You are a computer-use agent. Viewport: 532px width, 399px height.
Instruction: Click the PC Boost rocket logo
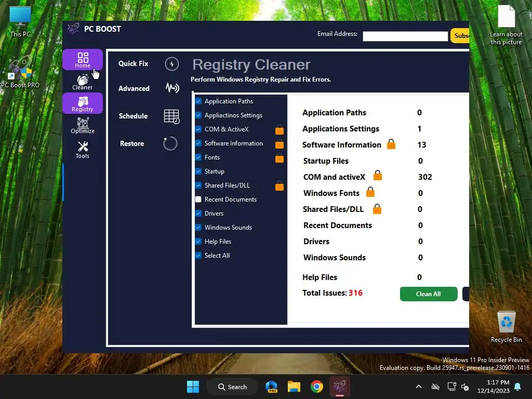pos(73,29)
